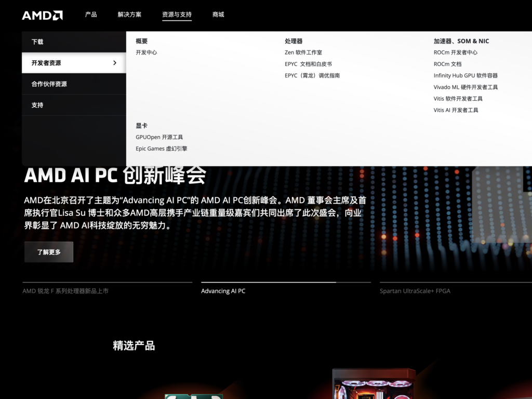
Task: Choose 支持 in the side menu
Action: click(x=37, y=105)
